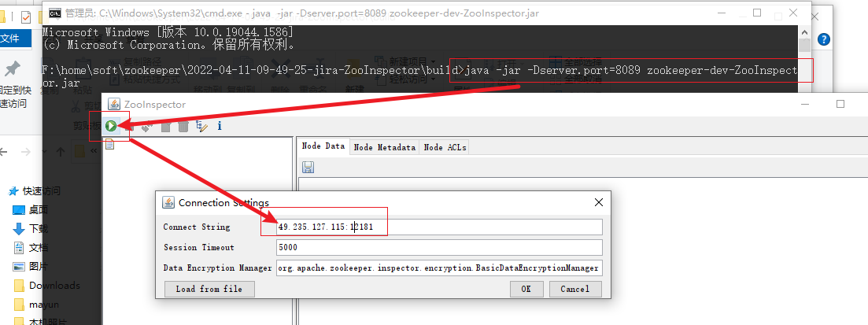Open 文档 in Explorer sidebar
868x325 pixels.
[x=31, y=247]
